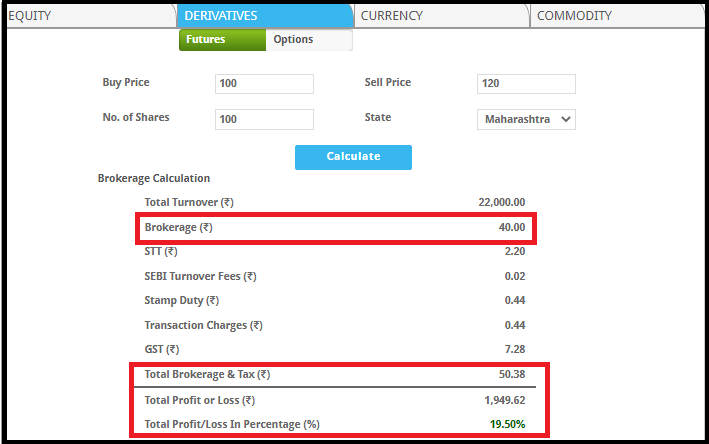The height and width of the screenshot is (444, 709).
Task: Click the Total Turnover value 22,000.00
Action: point(502,203)
